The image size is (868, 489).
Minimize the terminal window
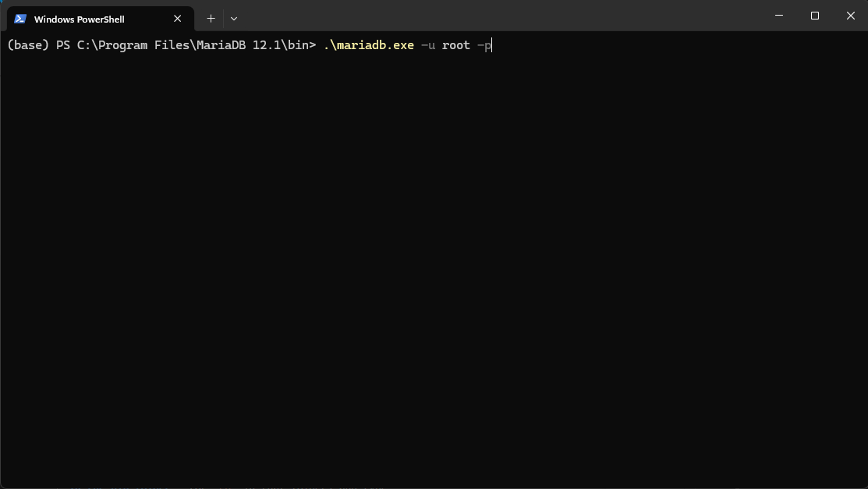pyautogui.click(x=779, y=16)
